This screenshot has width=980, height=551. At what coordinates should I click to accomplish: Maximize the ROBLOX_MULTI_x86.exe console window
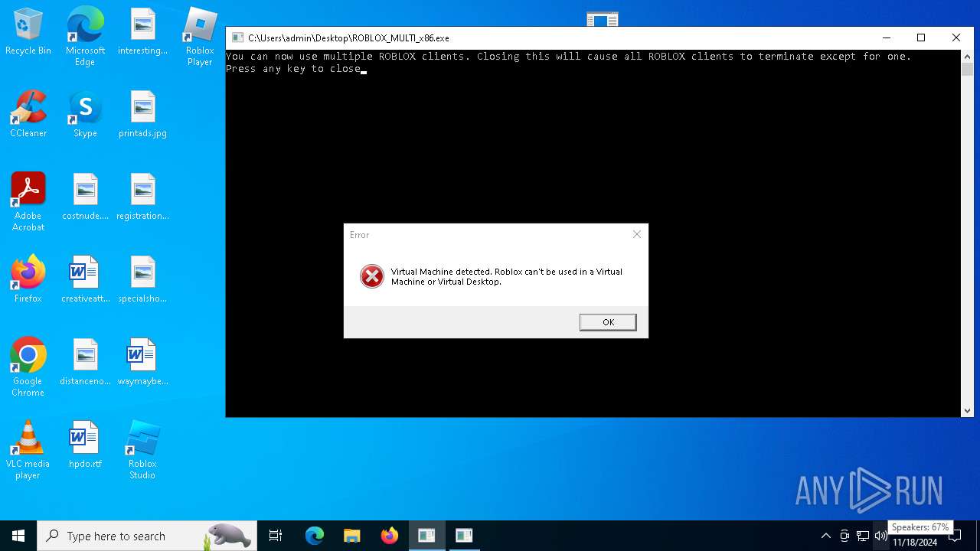click(x=921, y=37)
